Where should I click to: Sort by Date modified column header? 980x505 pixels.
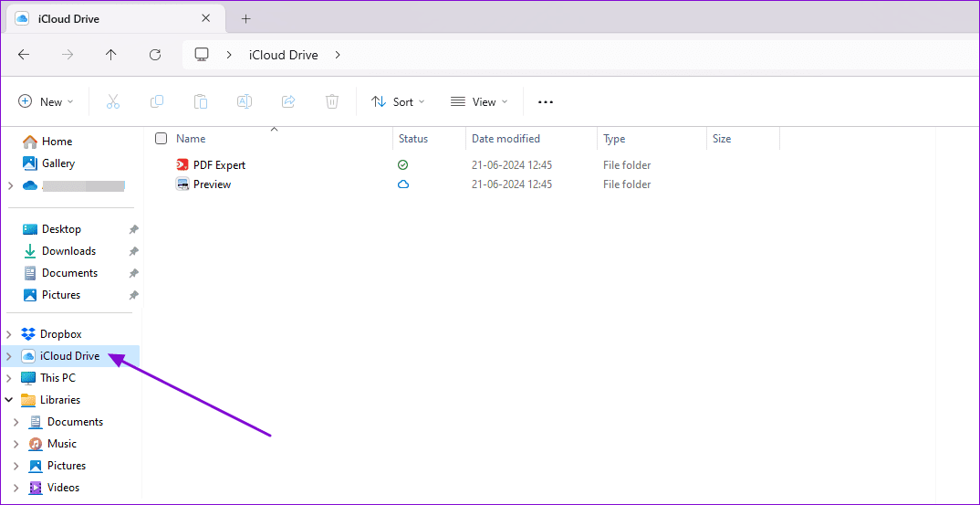pyautogui.click(x=506, y=139)
